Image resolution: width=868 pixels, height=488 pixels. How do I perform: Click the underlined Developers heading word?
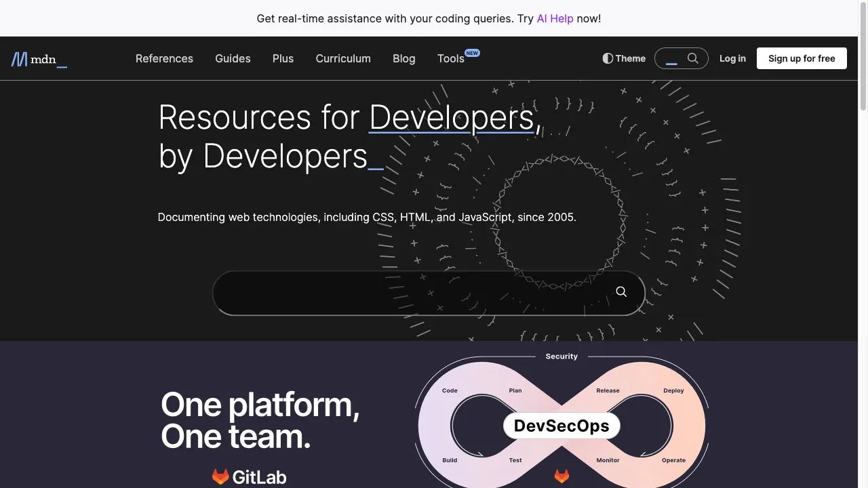point(452,117)
